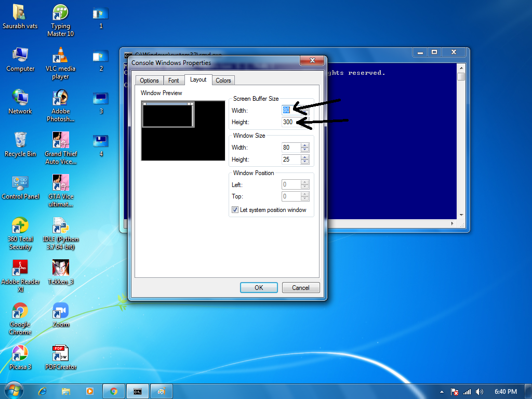Decrease Window Size Height with the down arrow
Image resolution: width=532 pixels, height=399 pixels.
305,162
